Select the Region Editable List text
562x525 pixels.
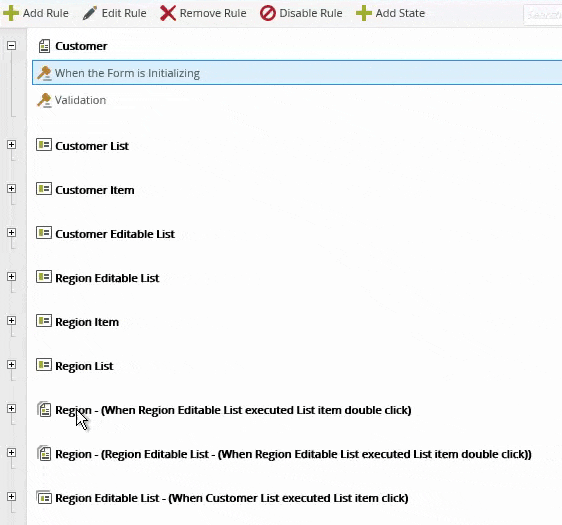[107, 278]
